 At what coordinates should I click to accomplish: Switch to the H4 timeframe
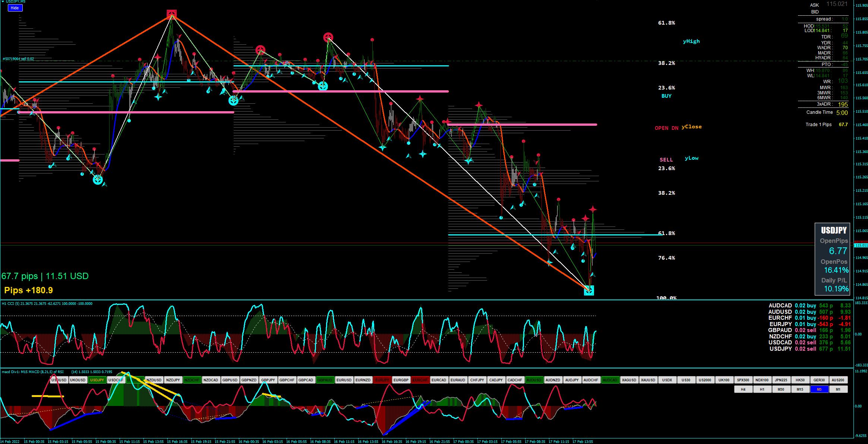pyautogui.click(x=743, y=390)
